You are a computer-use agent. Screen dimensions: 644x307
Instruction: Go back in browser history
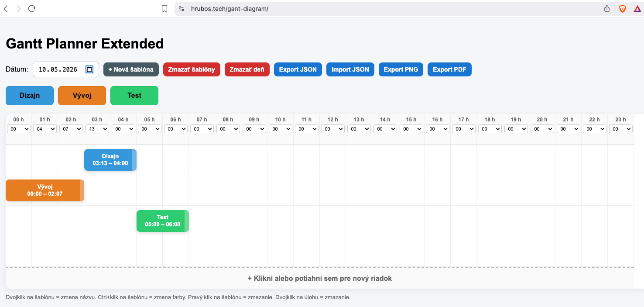pos(6,9)
